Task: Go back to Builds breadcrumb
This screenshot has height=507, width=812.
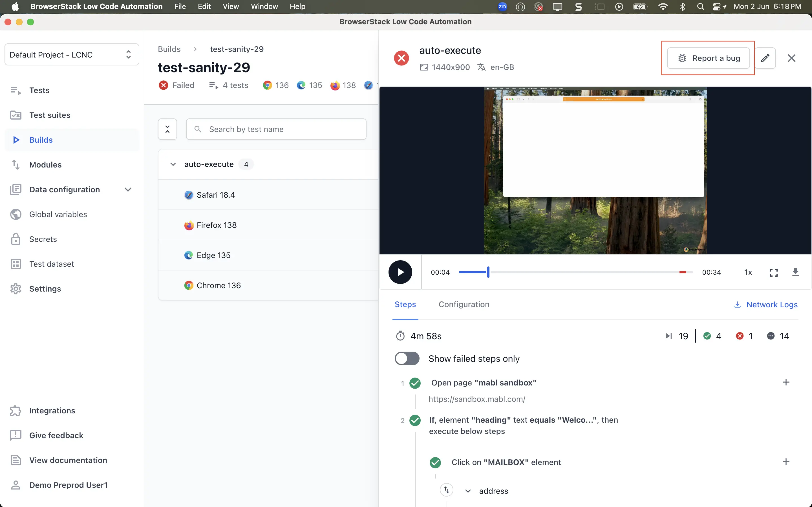Action: [x=169, y=49]
